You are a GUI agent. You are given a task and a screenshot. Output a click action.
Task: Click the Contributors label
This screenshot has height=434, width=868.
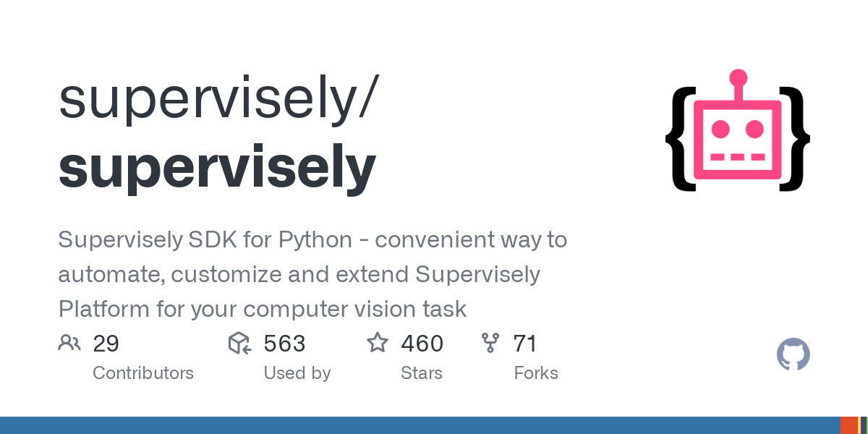point(143,373)
